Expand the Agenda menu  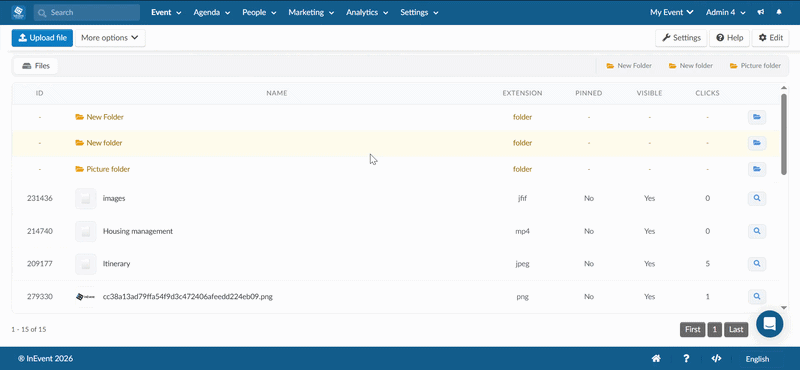coord(212,12)
